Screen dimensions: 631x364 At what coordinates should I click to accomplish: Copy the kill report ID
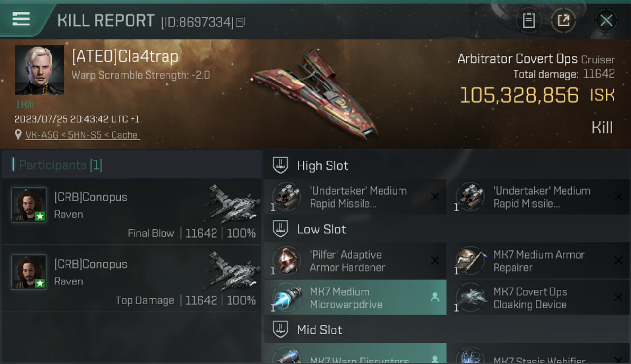241,22
